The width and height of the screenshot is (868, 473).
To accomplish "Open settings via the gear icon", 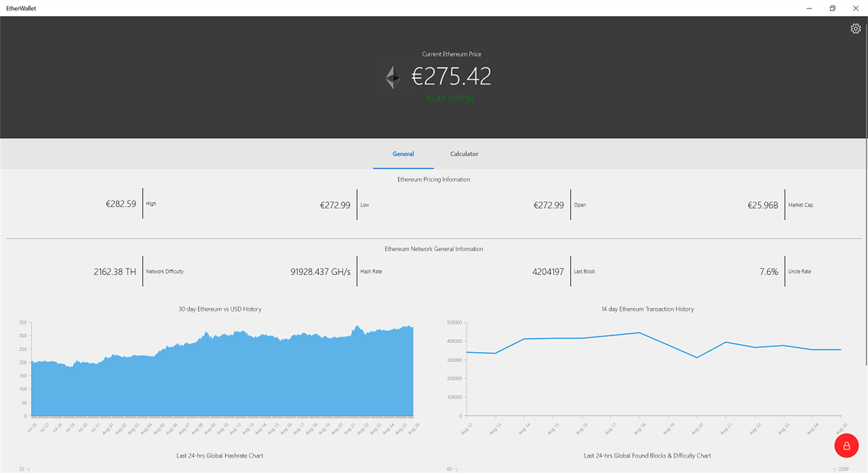I will coord(855,28).
